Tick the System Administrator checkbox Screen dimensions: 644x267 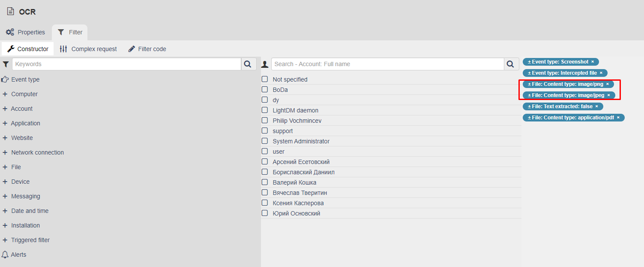[x=265, y=141]
